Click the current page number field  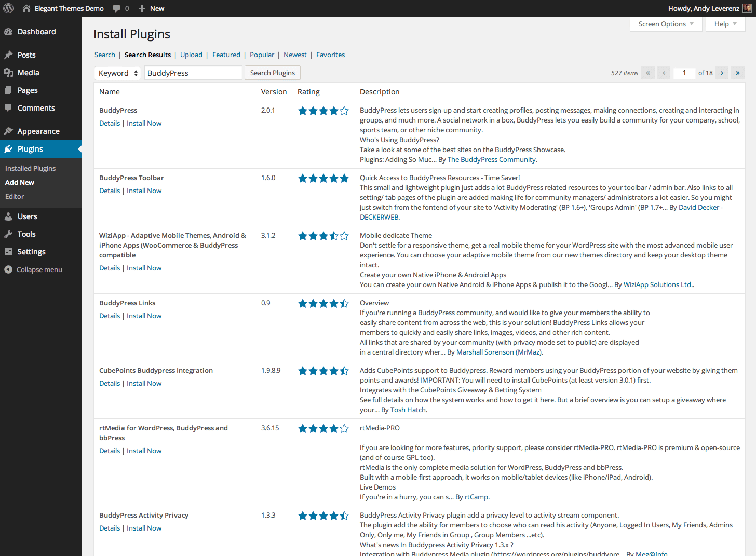(684, 73)
